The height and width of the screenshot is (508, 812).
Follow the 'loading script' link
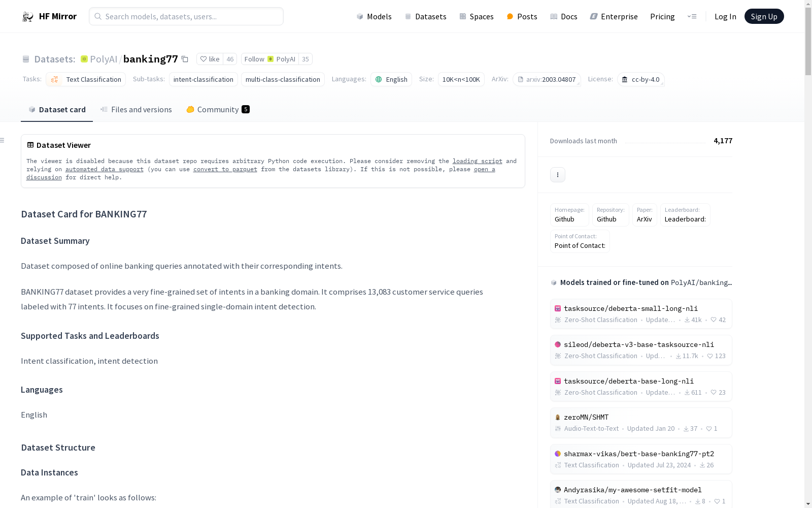click(x=478, y=161)
